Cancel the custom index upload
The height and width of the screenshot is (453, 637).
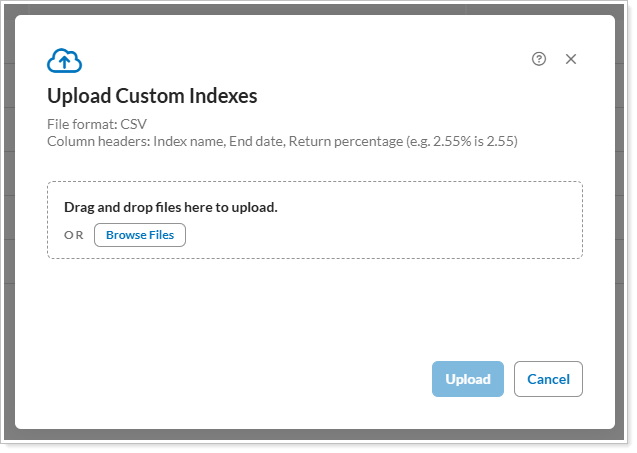[548, 379]
